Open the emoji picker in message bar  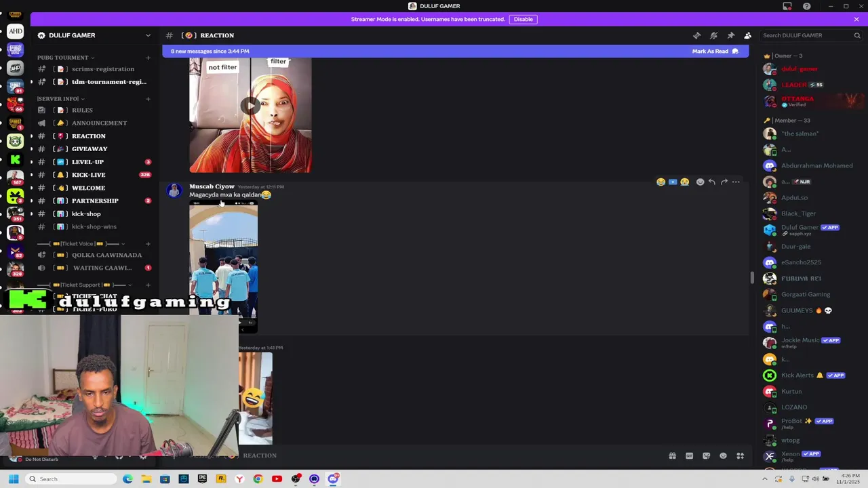[x=723, y=456]
